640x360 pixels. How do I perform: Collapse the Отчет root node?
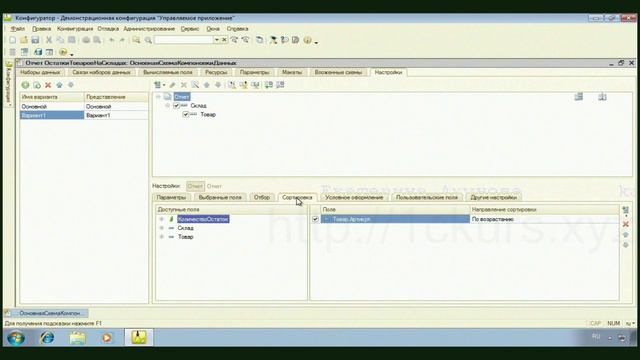[x=158, y=97]
